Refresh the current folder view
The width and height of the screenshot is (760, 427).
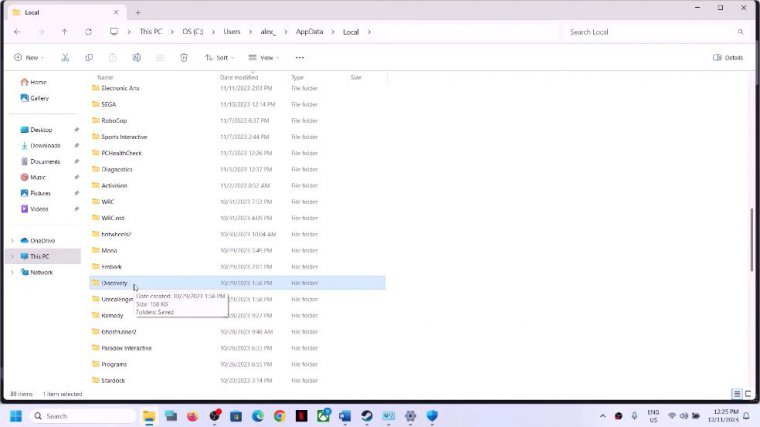pos(89,32)
